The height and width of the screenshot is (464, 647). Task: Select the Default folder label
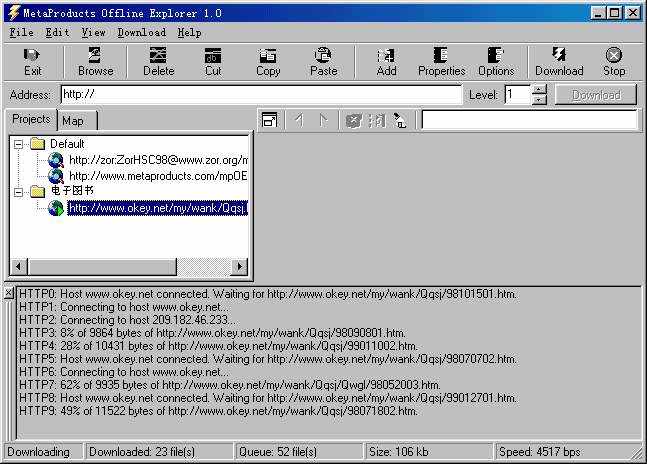[x=67, y=144]
